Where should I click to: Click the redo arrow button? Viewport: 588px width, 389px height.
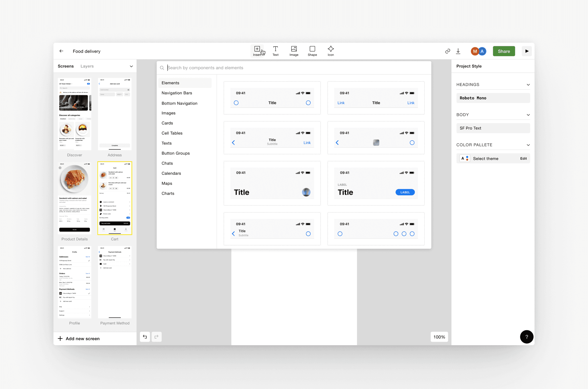click(157, 337)
